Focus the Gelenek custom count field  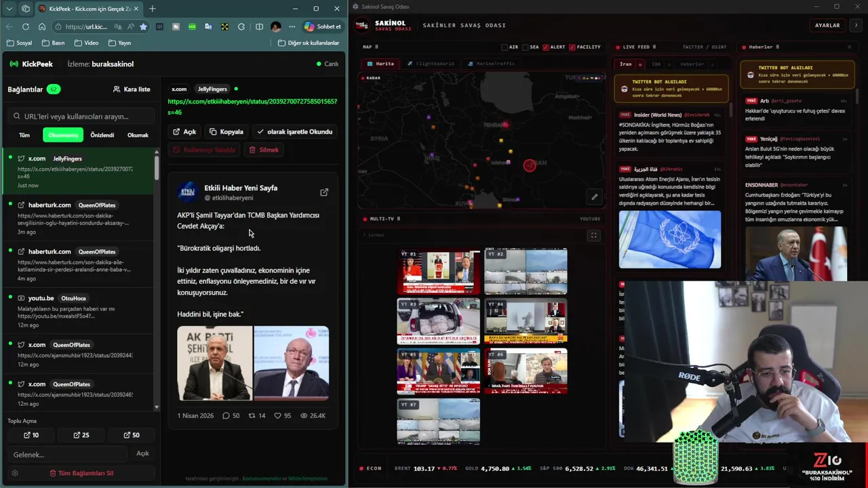click(x=66, y=454)
